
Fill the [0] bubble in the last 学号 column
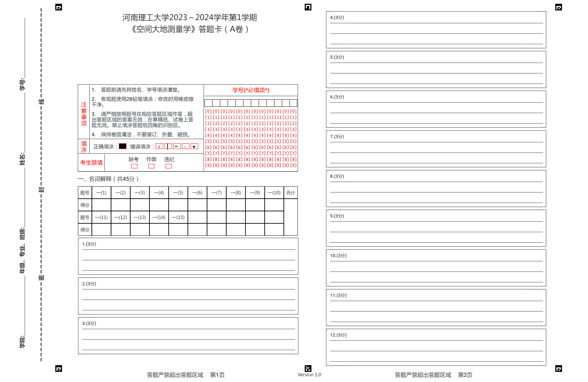click(293, 111)
